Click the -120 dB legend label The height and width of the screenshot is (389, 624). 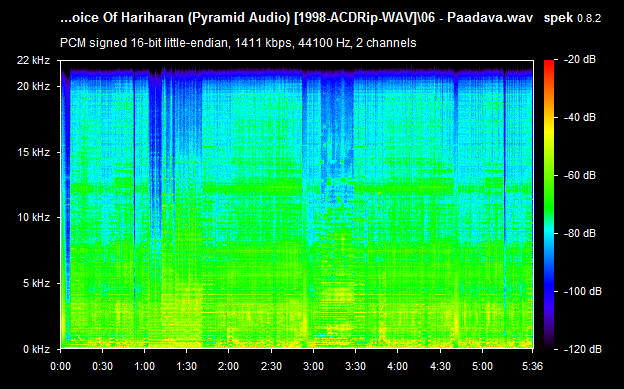coord(583,350)
